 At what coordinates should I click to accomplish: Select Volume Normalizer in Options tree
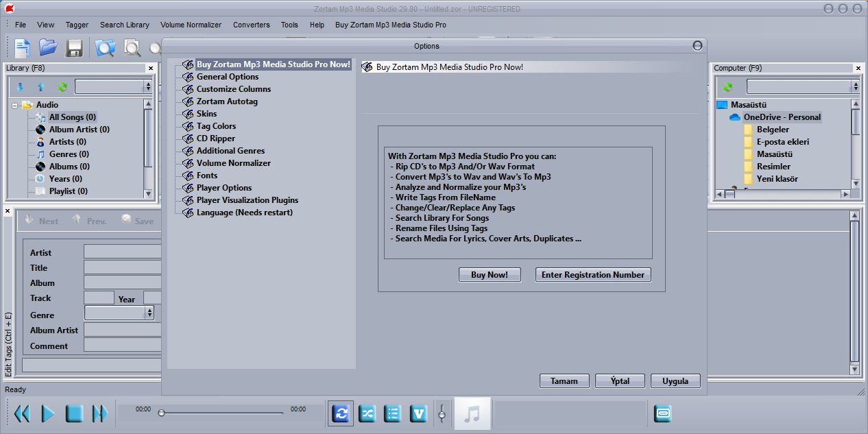pos(234,163)
